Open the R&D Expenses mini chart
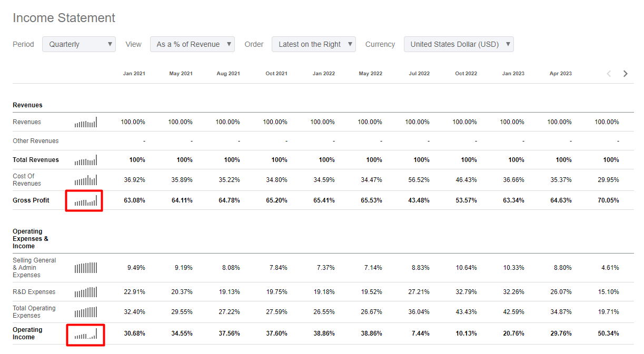This screenshot has width=644, height=354. (86, 292)
